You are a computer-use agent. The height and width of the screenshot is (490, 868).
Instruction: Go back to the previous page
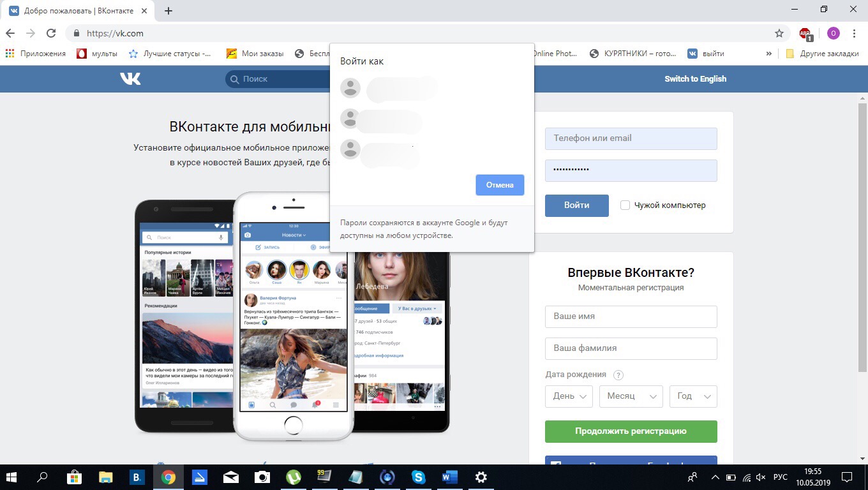10,33
